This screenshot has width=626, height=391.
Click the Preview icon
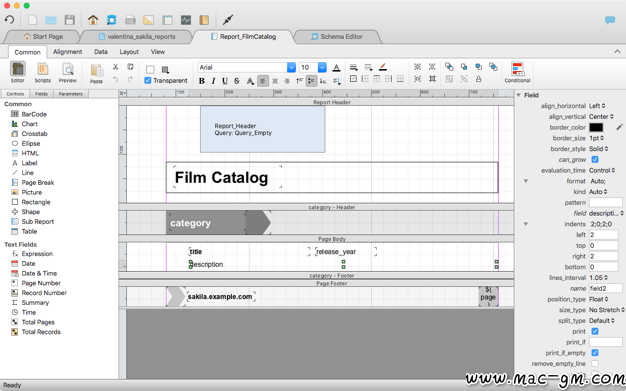pos(67,72)
